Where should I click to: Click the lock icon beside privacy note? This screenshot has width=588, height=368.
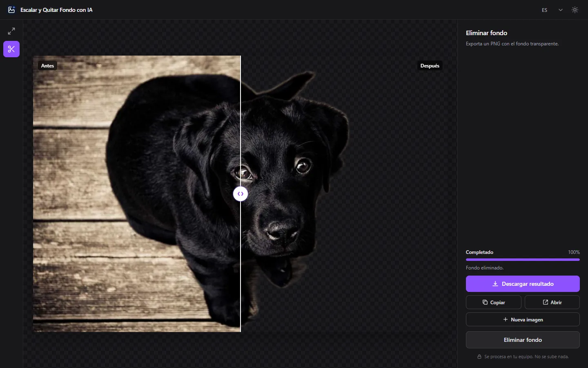[x=479, y=357]
